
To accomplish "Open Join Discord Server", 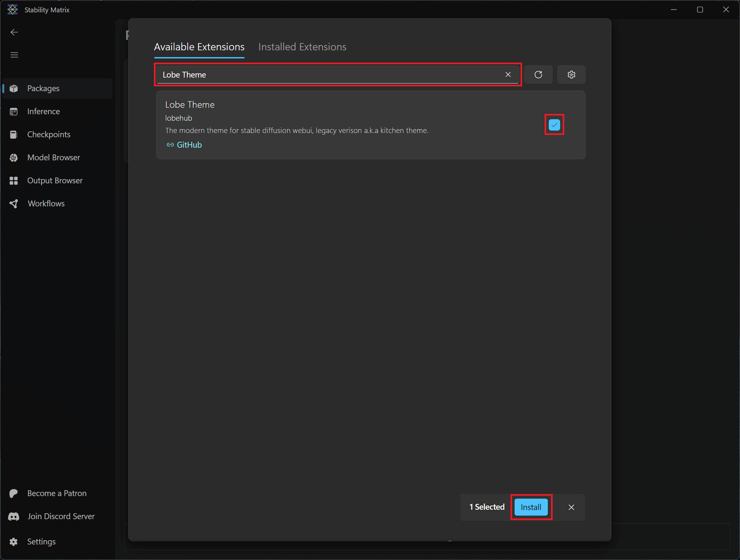I will (60, 516).
